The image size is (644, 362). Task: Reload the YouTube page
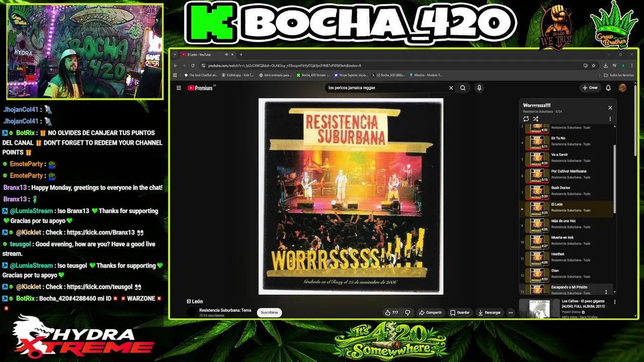(193, 65)
